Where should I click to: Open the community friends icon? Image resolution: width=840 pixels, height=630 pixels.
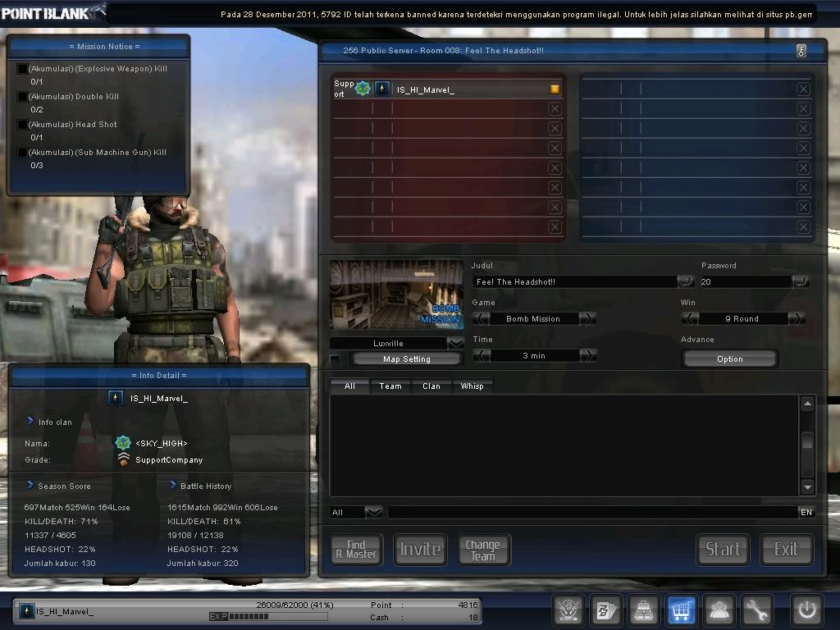719,609
